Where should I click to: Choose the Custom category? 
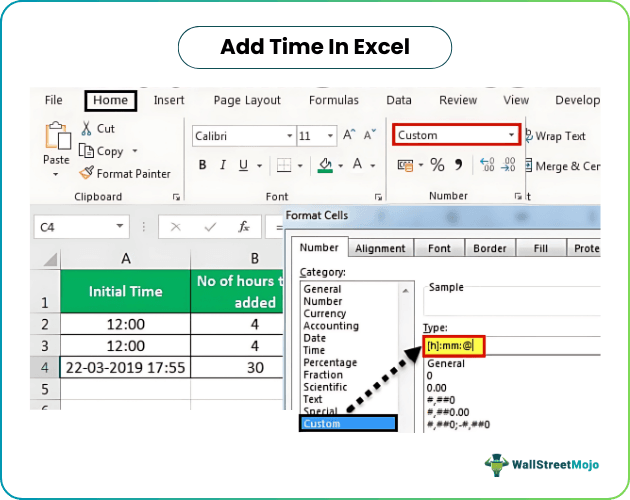[348, 423]
